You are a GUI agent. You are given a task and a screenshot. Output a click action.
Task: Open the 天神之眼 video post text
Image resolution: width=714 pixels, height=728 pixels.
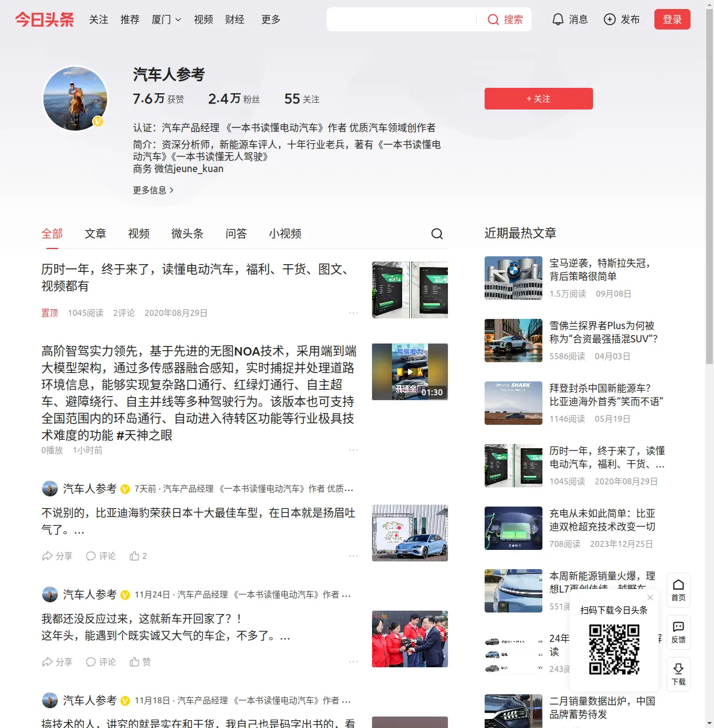tap(199, 393)
